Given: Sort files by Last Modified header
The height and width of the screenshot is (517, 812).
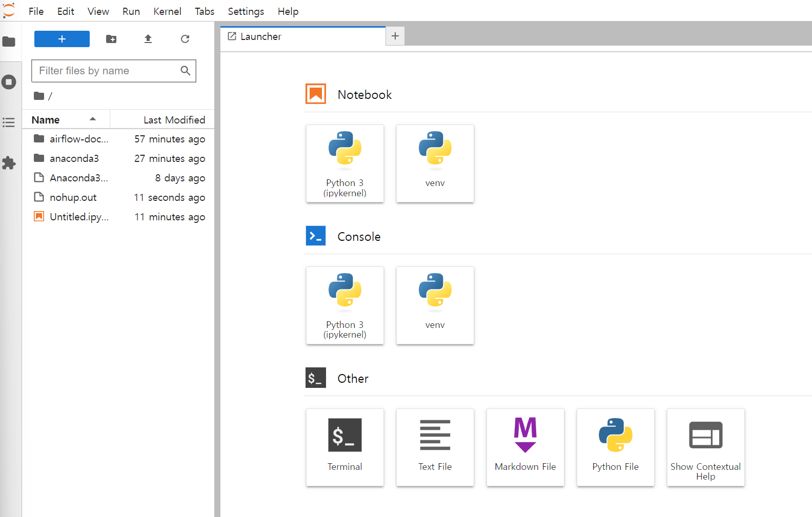Looking at the screenshot, I should (x=162, y=120).
